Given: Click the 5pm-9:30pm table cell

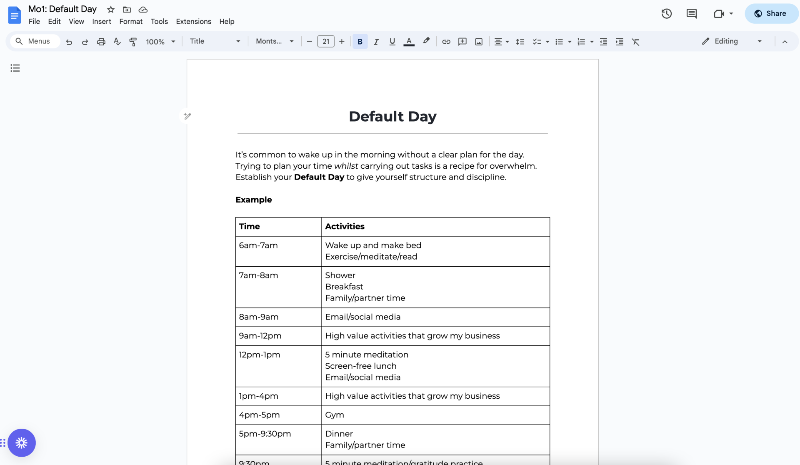Looking at the screenshot, I should click(x=279, y=439).
